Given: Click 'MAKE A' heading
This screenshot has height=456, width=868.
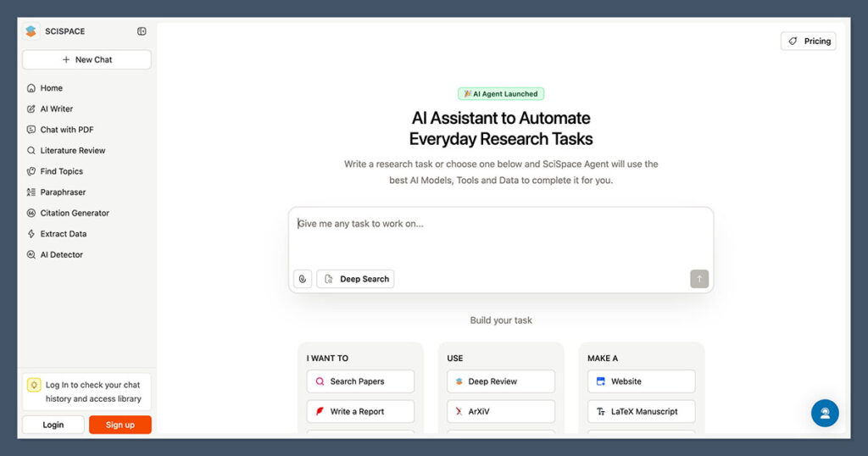Looking at the screenshot, I should point(603,359).
